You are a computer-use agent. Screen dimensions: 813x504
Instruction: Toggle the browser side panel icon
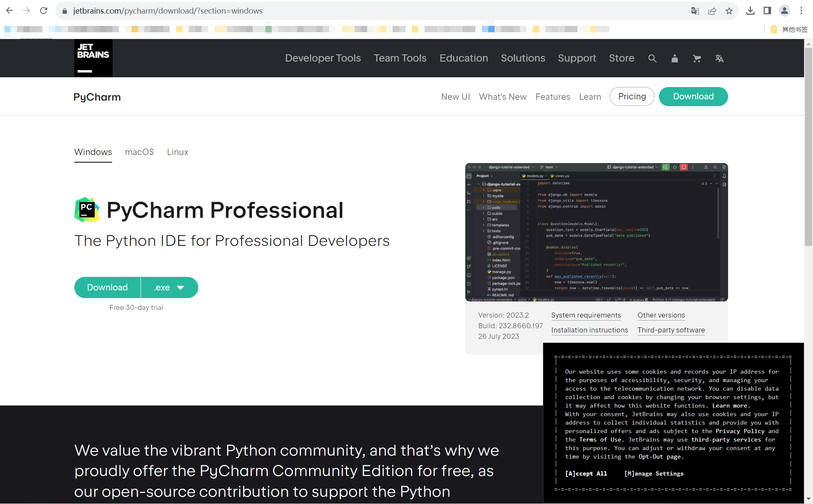[x=767, y=11]
